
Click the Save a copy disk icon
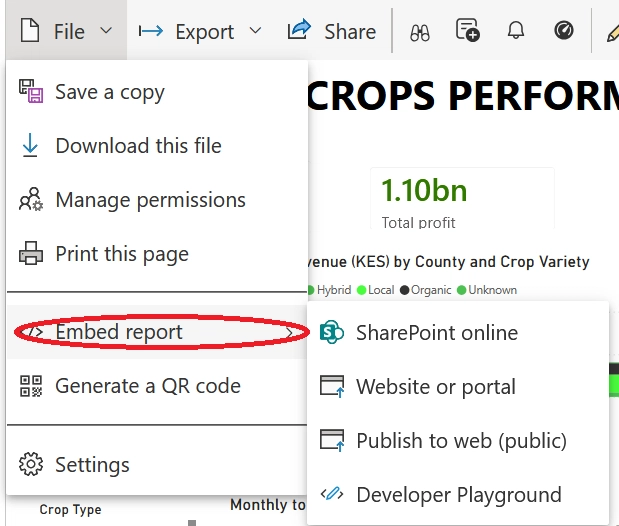(31, 92)
